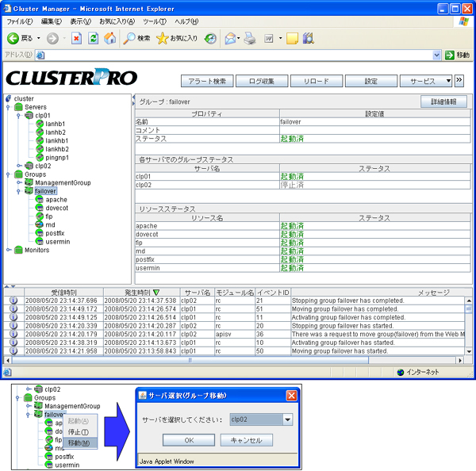
Task: Choose 移動(M) in the context menu
Action: pos(79,442)
